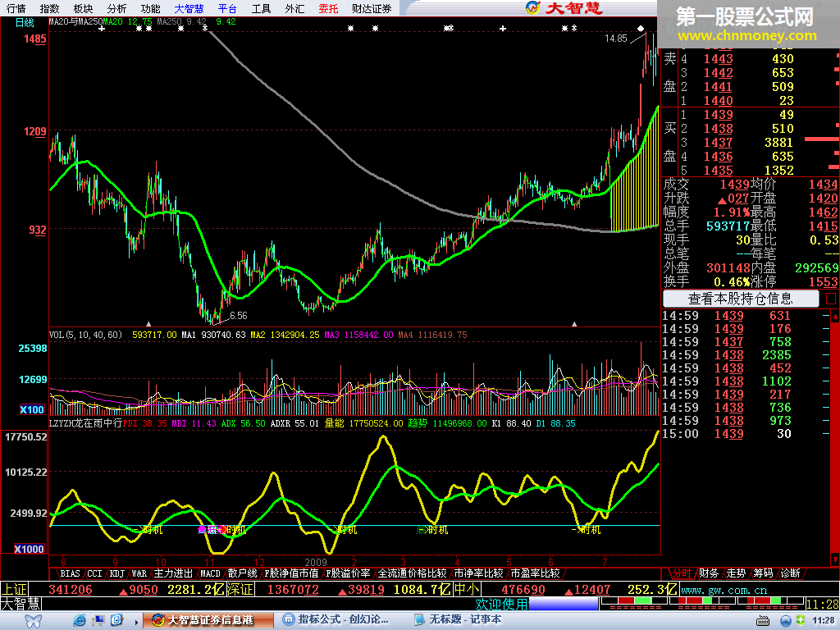The width and height of the screenshot is (840, 630).
Task: Click the 换手 value 0.46%
Action: click(x=732, y=282)
